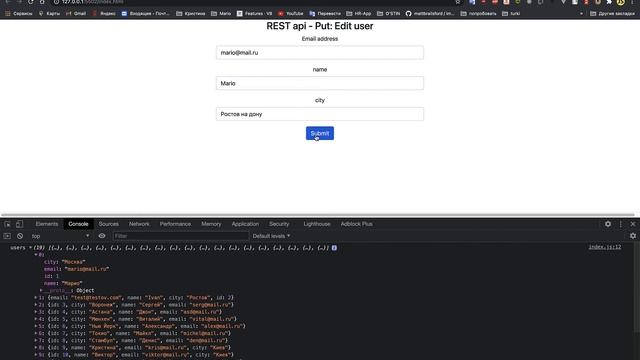Focus the Email address input field

(x=320, y=53)
